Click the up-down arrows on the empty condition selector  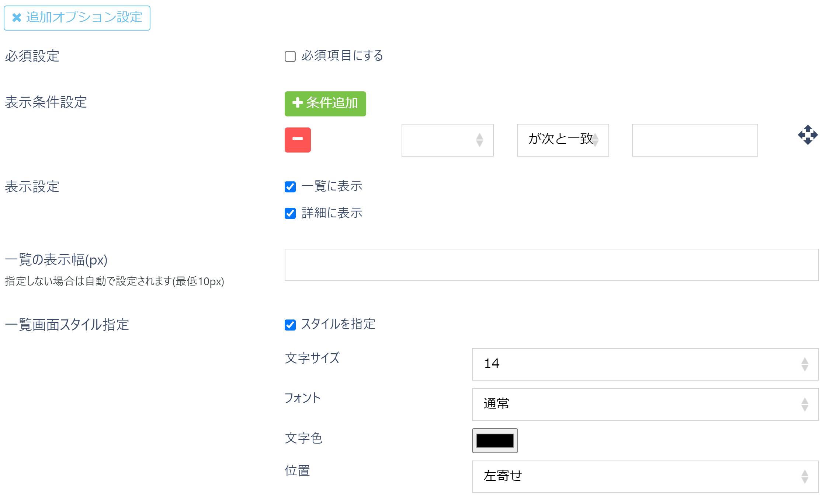coord(479,140)
